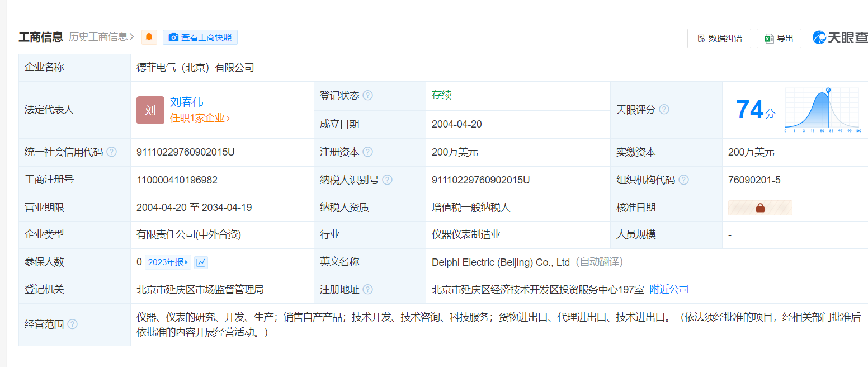The height and width of the screenshot is (367, 868).
Task: Click the 工商信息 section heading
Action: pos(41,37)
